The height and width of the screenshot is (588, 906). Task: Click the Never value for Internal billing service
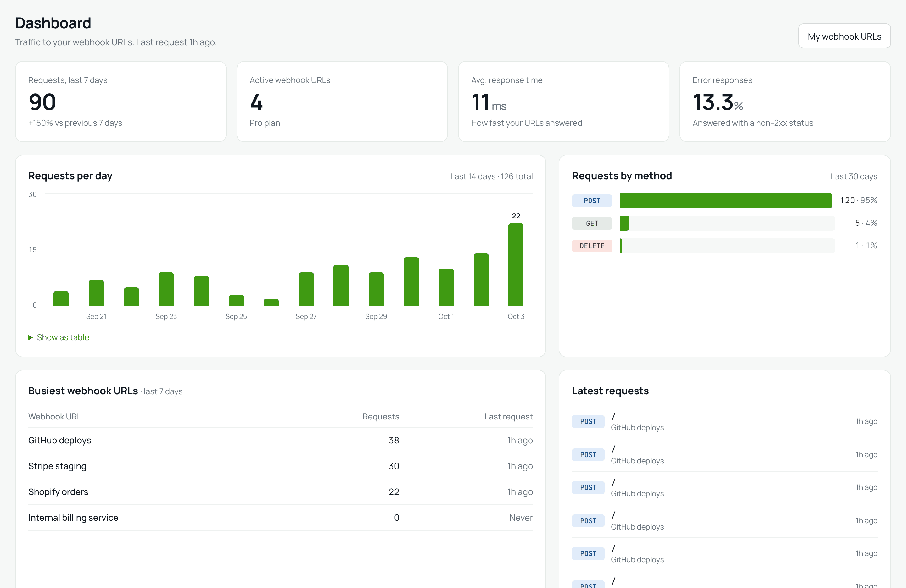coord(521,518)
